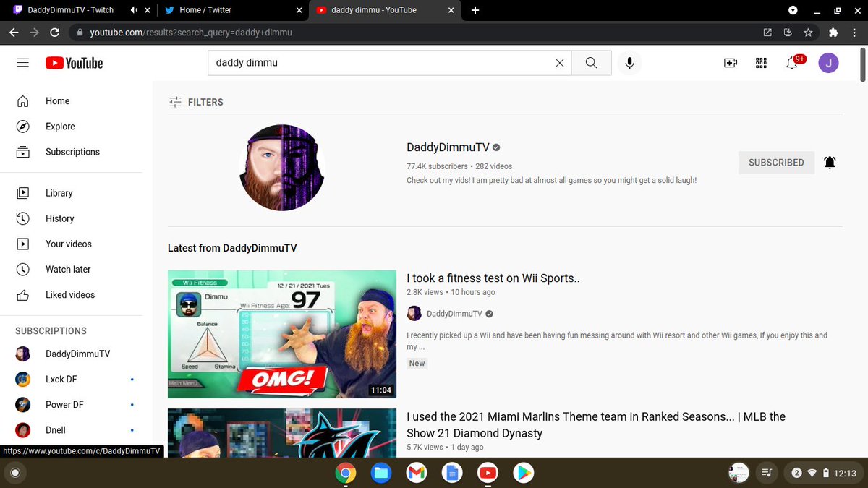The image size is (868, 488).
Task: Click the large DaddyDimmuTV channel avatar
Action: [x=282, y=168]
